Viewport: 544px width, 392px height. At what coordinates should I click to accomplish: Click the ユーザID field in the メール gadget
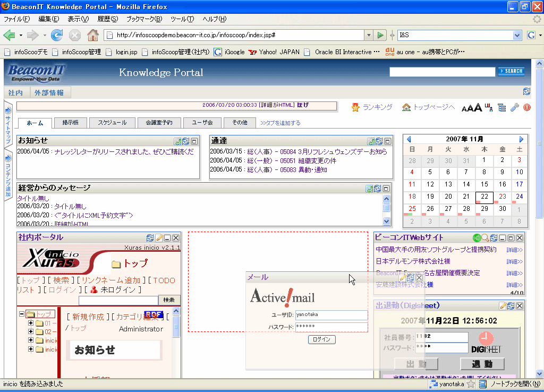(x=331, y=314)
